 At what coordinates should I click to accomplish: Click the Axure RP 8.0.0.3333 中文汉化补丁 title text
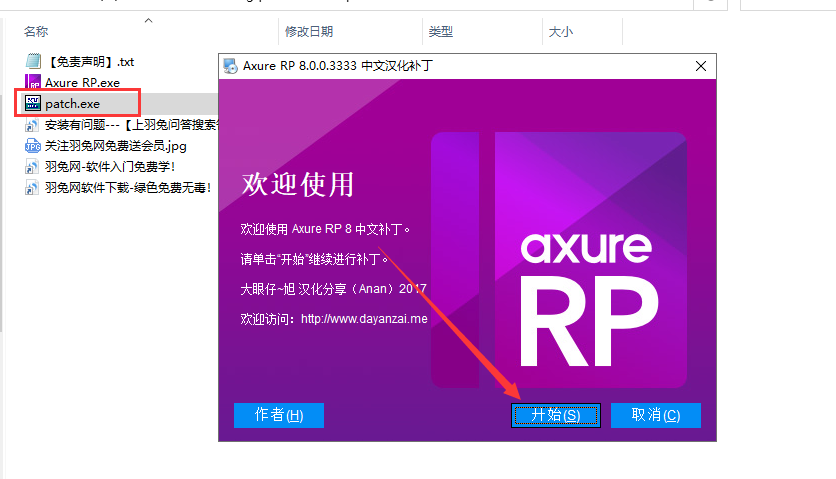[338, 66]
